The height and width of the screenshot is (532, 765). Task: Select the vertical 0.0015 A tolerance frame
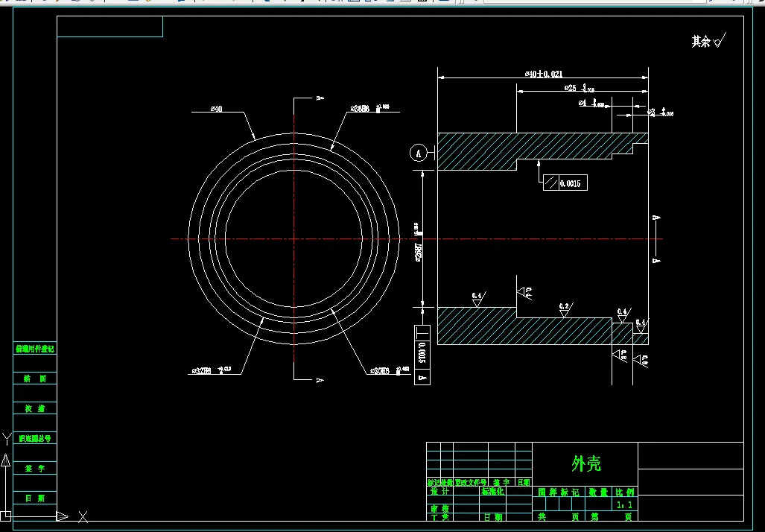pos(422,355)
